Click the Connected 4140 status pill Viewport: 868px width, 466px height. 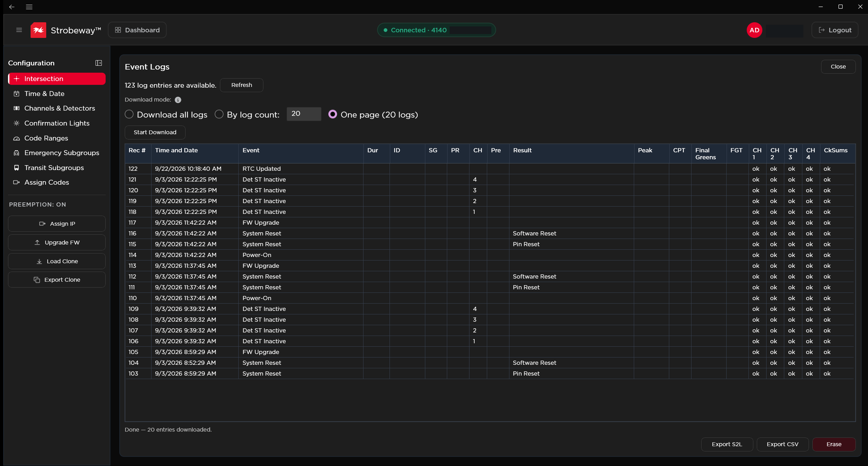tap(436, 30)
